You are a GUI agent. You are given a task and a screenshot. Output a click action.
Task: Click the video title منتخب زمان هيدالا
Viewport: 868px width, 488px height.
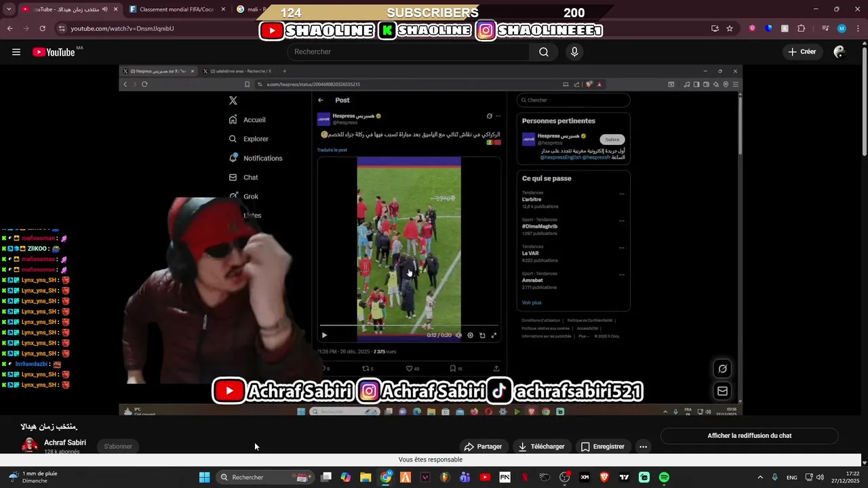(x=50, y=427)
